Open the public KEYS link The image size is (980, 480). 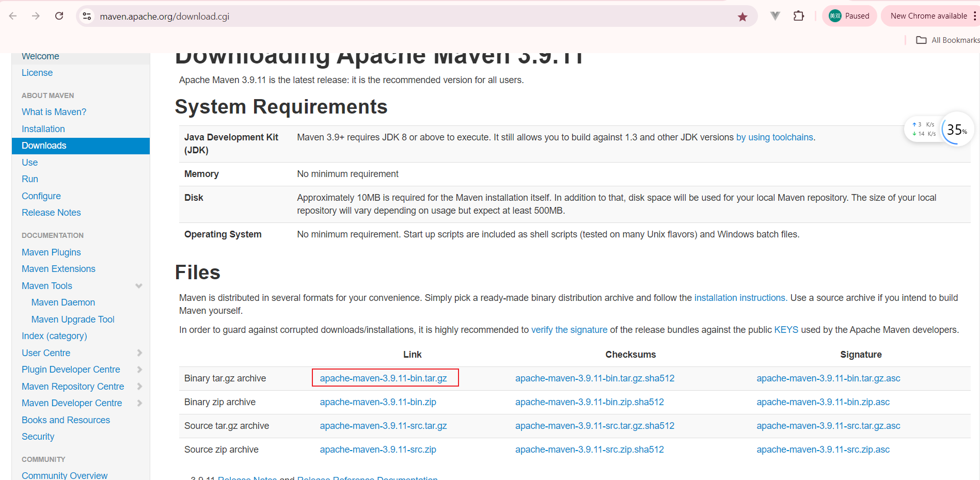[x=786, y=330]
